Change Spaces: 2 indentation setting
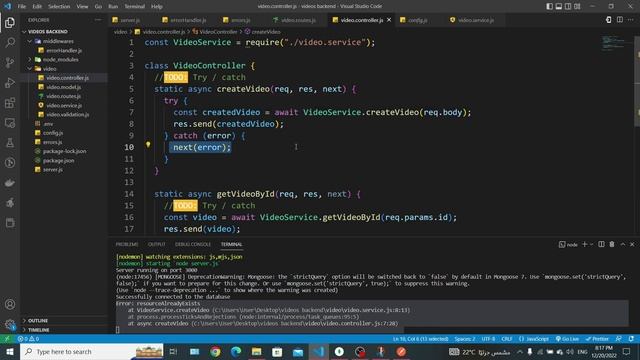Image resolution: width=640 pixels, height=360 pixels. tap(465, 339)
